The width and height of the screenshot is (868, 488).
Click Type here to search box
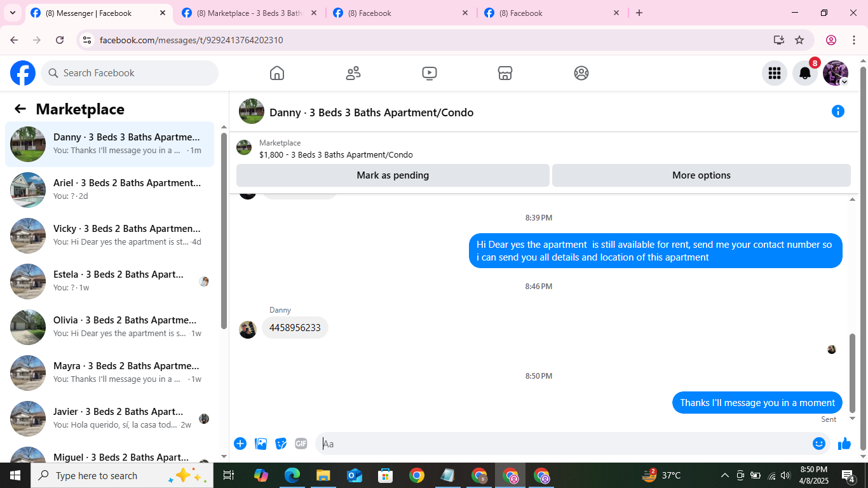click(122, 475)
